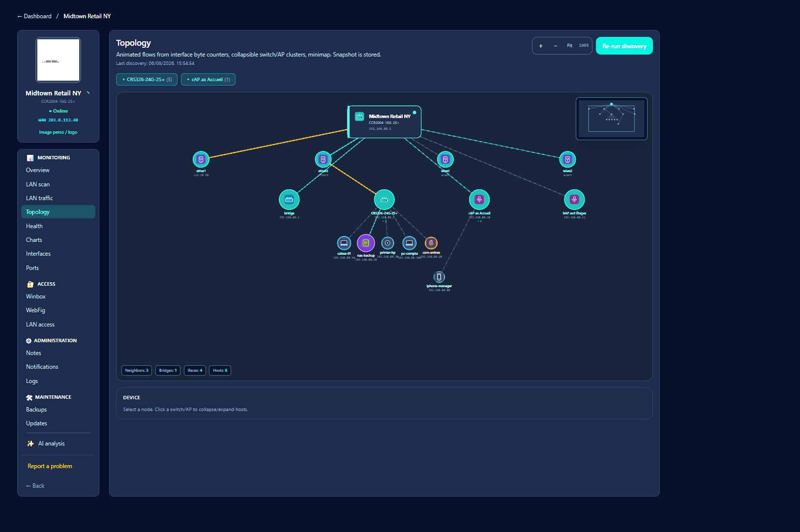
Task: Select the CRS326-24G-2S+ switch node
Action: click(384, 200)
